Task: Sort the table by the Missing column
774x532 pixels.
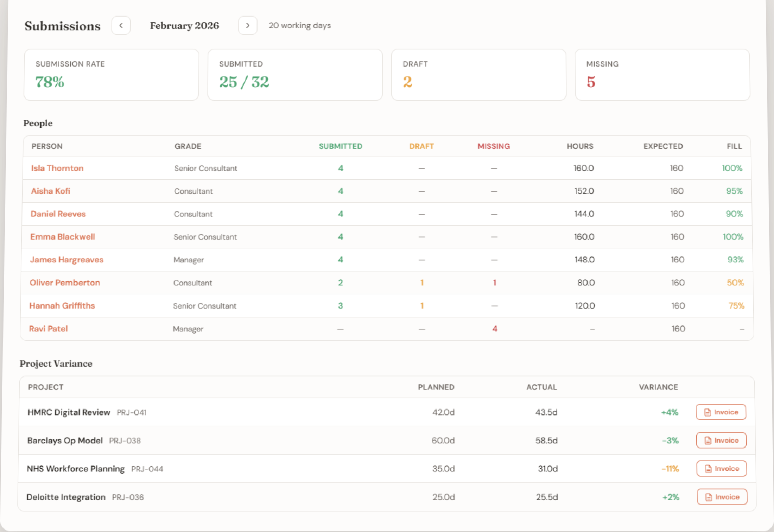Action: point(494,146)
